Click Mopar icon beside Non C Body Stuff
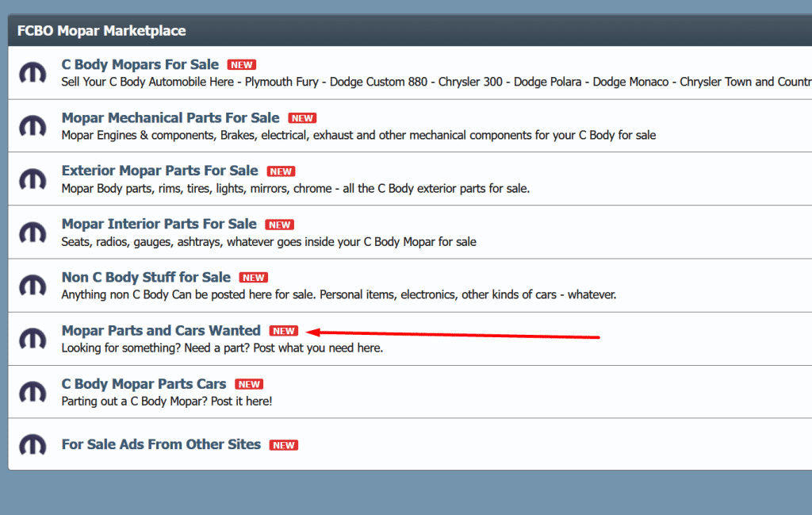The image size is (812, 515). coord(33,286)
